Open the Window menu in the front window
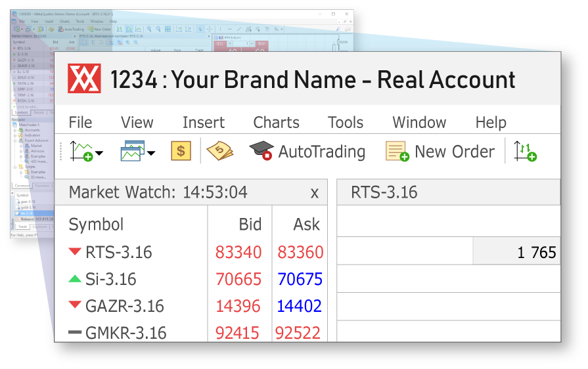 pos(419,123)
